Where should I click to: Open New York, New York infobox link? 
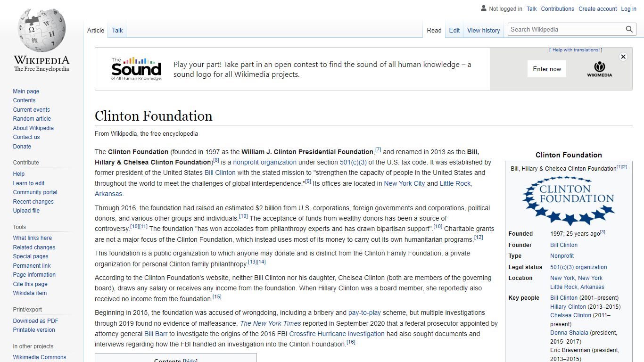coord(576,278)
